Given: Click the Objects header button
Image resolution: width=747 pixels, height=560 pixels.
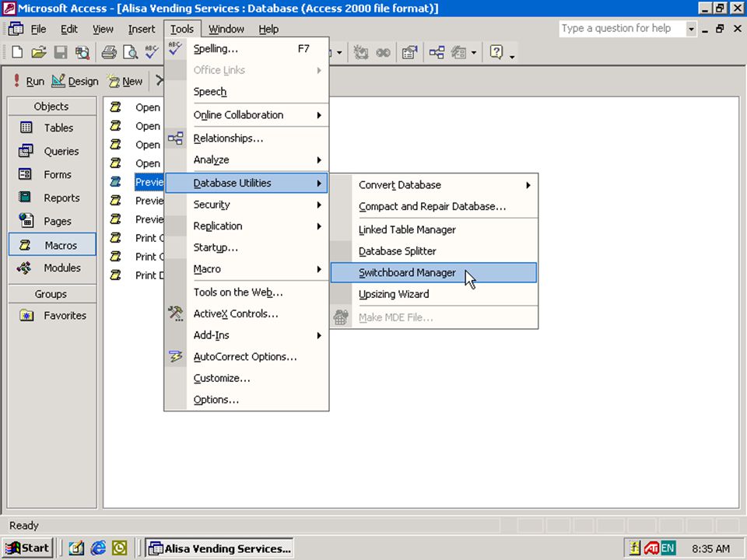Looking at the screenshot, I should (52, 107).
